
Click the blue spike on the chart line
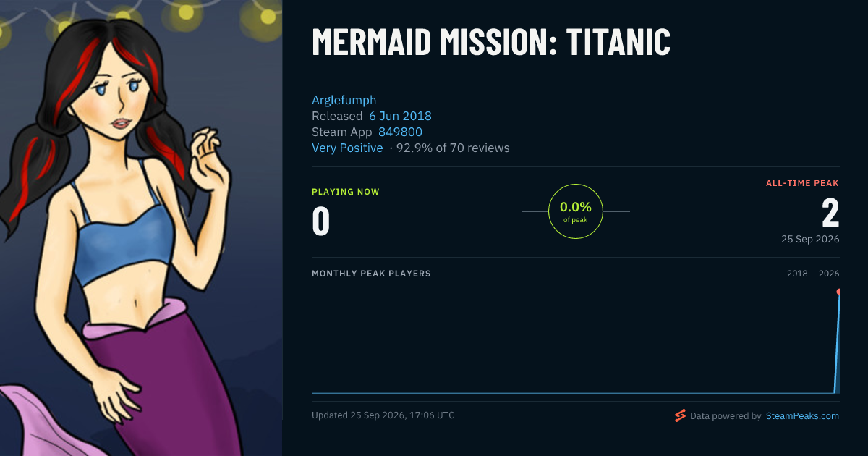[x=837, y=344]
